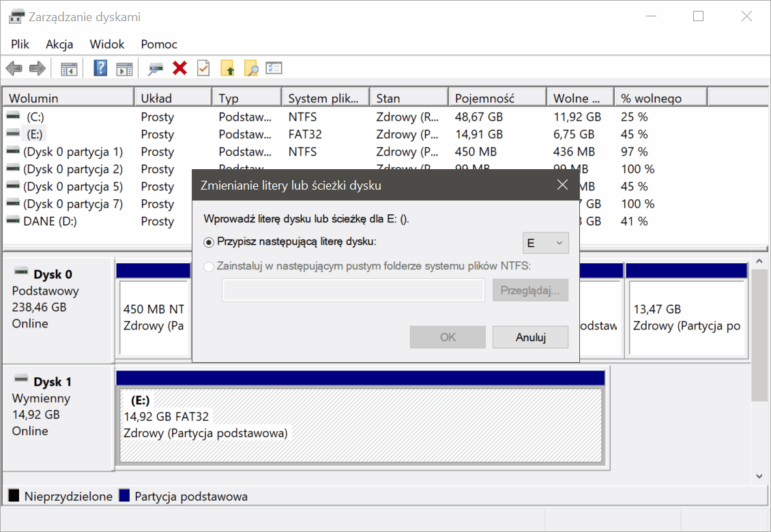Click the drive icon of DANE (D:)
Screen dimensions: 771x532
coord(13,220)
